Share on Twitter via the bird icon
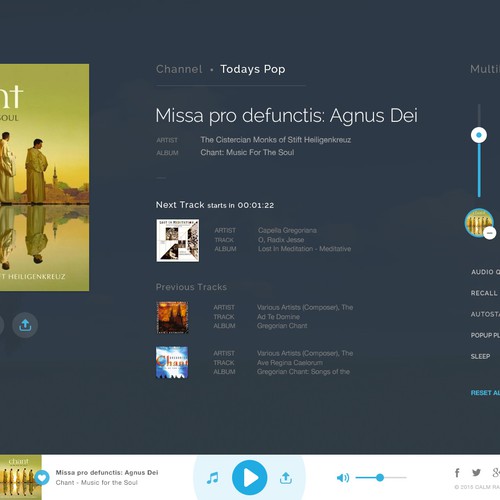 point(476,472)
